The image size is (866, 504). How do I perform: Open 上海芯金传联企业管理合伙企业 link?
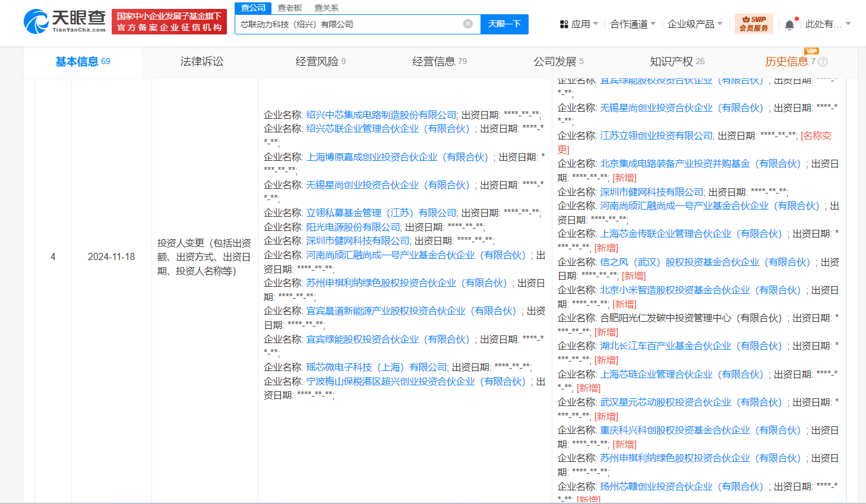pyautogui.click(x=694, y=234)
